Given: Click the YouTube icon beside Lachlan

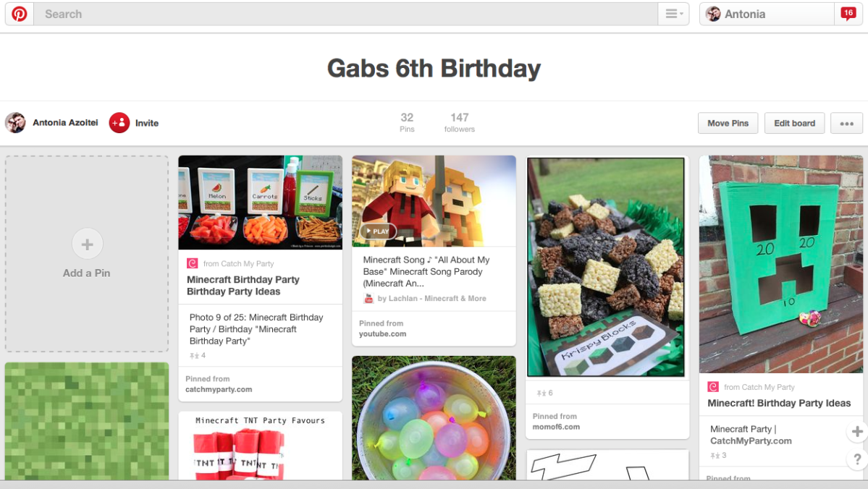Looking at the screenshot, I should click(x=368, y=299).
